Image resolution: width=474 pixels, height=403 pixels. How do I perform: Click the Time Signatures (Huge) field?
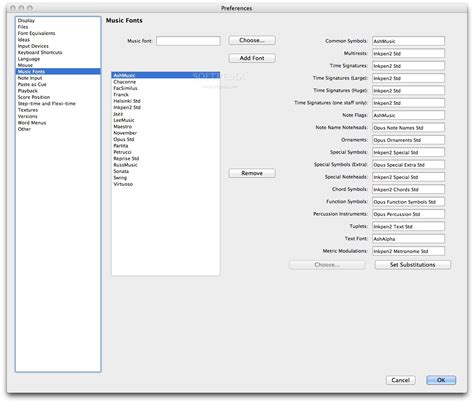[x=408, y=90]
